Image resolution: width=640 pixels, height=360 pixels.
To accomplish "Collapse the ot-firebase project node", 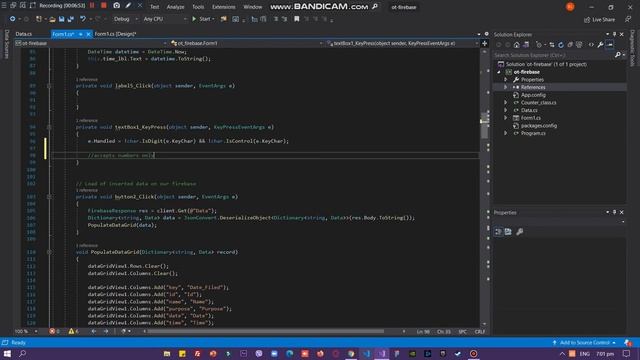I will (x=499, y=72).
